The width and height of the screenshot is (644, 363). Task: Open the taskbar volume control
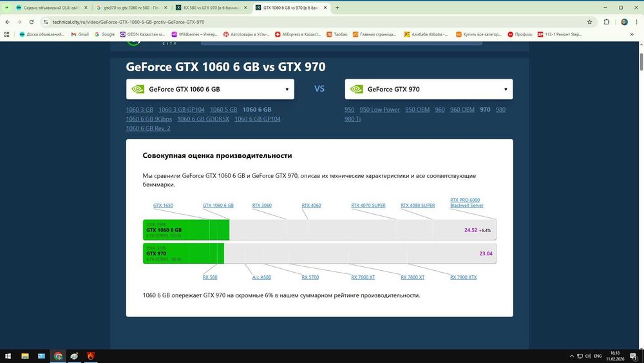[588, 356]
